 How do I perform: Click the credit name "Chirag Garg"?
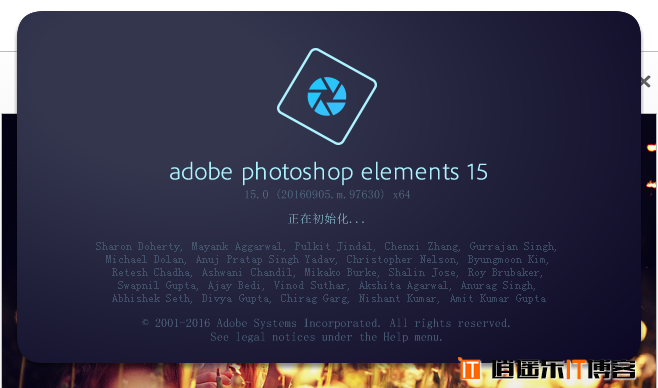pos(313,299)
